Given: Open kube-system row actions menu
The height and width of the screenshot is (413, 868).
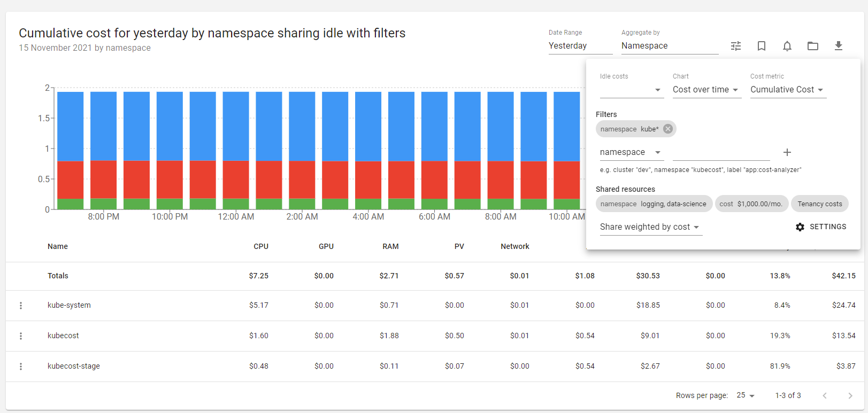Looking at the screenshot, I should [21, 306].
